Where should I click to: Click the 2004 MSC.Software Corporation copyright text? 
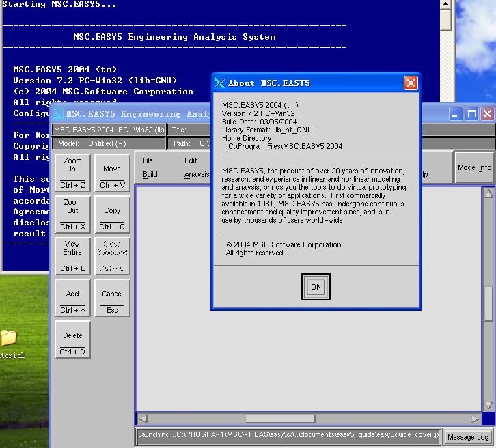(x=284, y=244)
